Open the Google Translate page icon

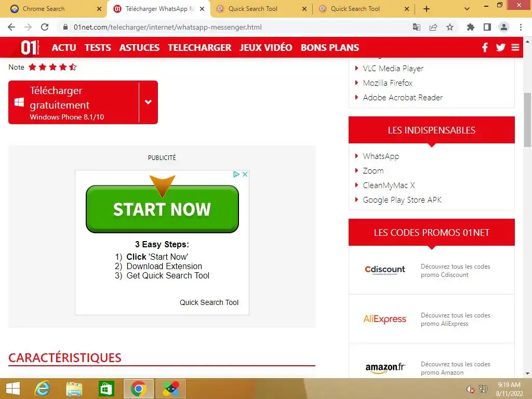[x=416, y=27]
